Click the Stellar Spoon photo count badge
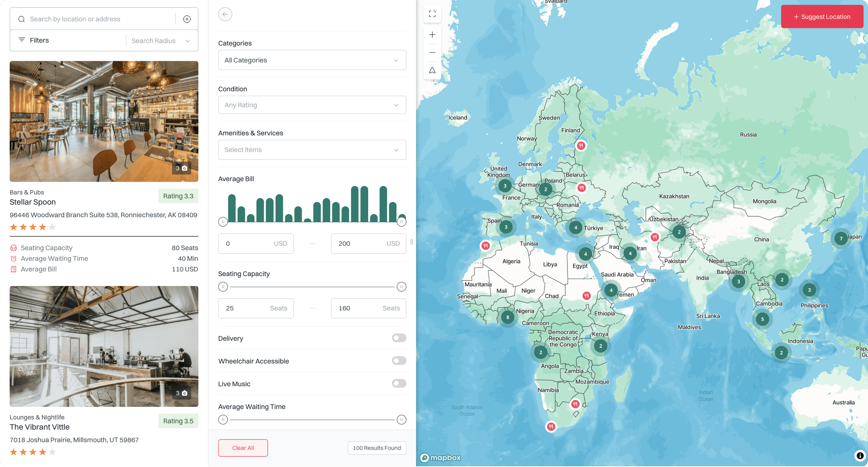The image size is (868, 467). pos(182,168)
